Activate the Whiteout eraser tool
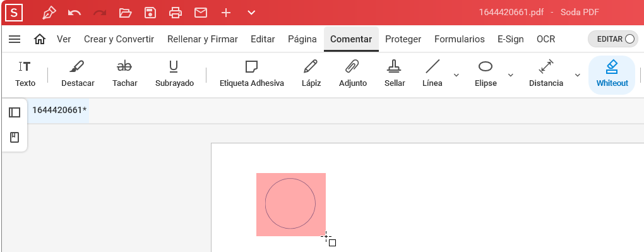 (612, 75)
